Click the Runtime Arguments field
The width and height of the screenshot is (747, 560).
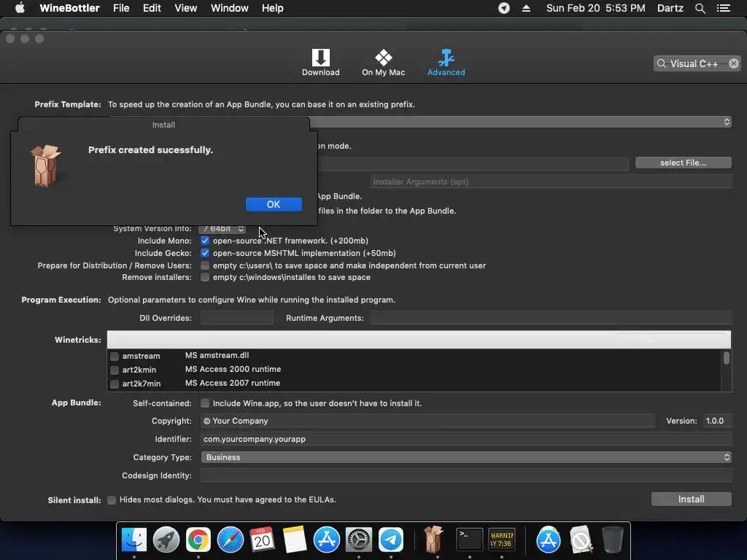coord(551,318)
